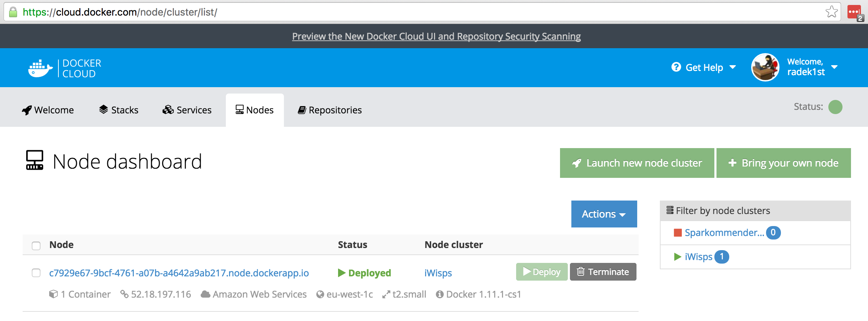Go to the Welcome tab
868x321 pixels.
(x=48, y=110)
